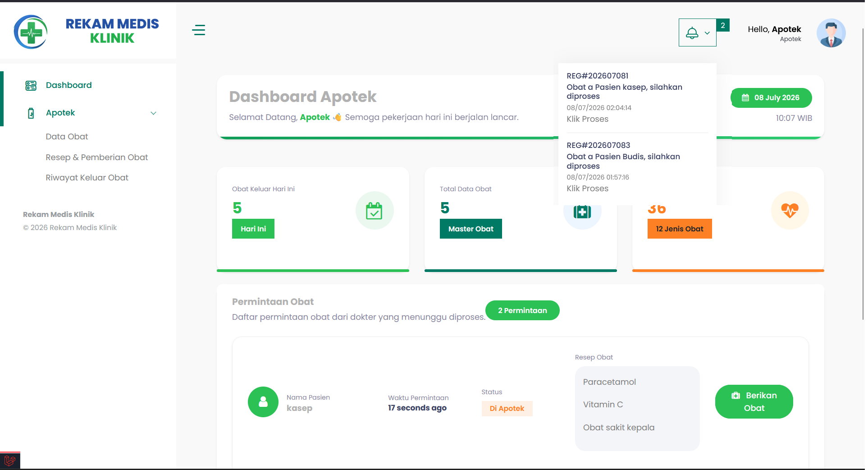Click the green calendar-check icon
The image size is (868, 470).
click(x=374, y=211)
